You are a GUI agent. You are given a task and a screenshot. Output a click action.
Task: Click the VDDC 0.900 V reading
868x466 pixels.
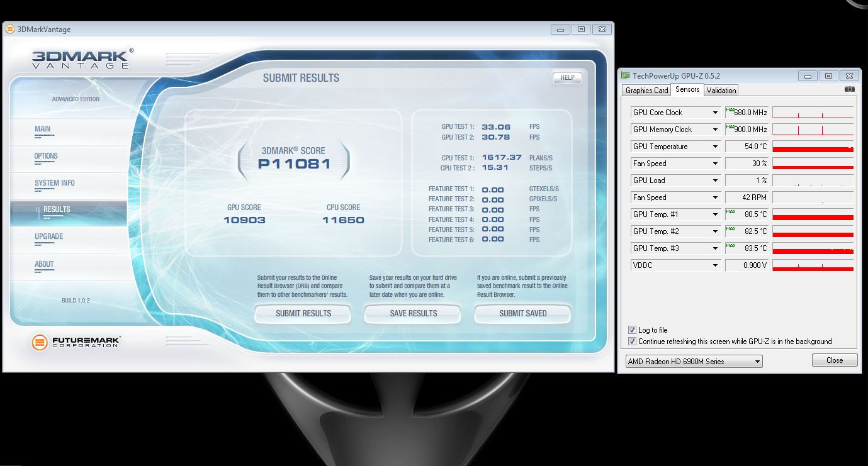tap(747, 265)
